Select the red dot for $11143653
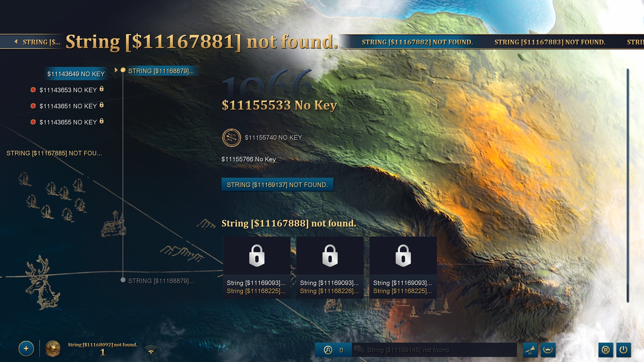Image resolution: width=644 pixels, height=362 pixels. (33, 90)
